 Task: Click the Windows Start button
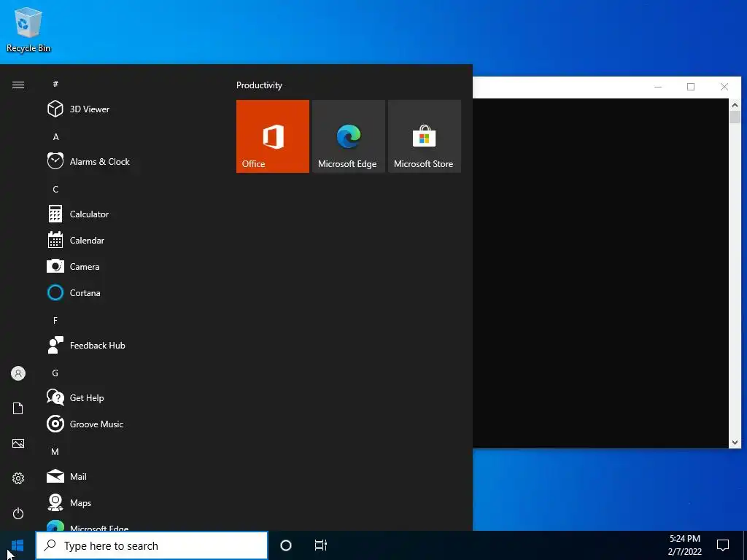[x=18, y=545]
